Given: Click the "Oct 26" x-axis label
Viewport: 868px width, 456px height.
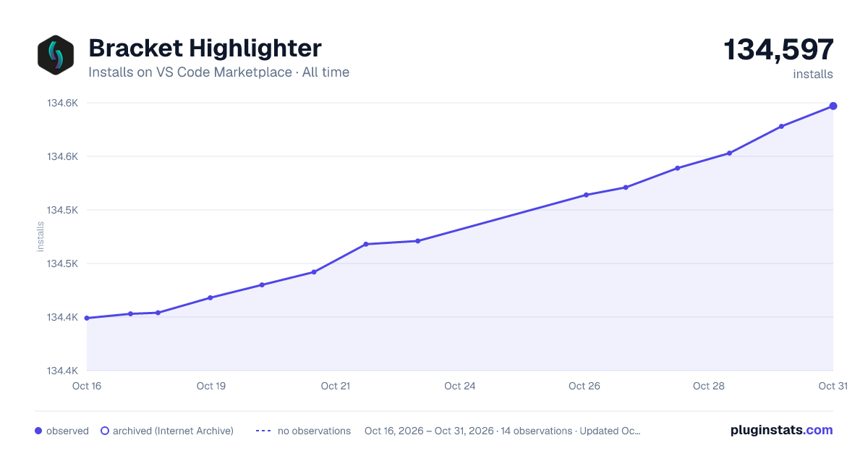Looking at the screenshot, I should [x=584, y=386].
